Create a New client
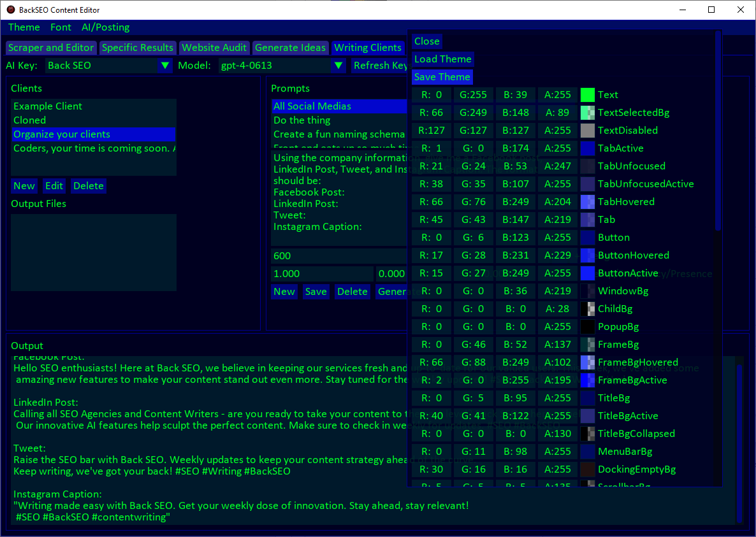The height and width of the screenshot is (537, 756). pos(24,186)
